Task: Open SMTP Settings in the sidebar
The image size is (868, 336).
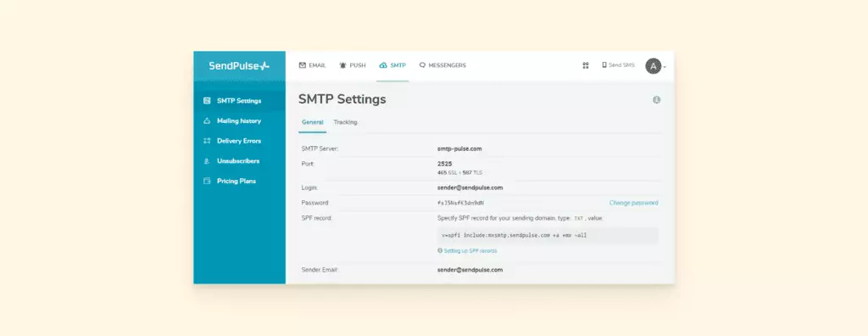Action: point(239,101)
